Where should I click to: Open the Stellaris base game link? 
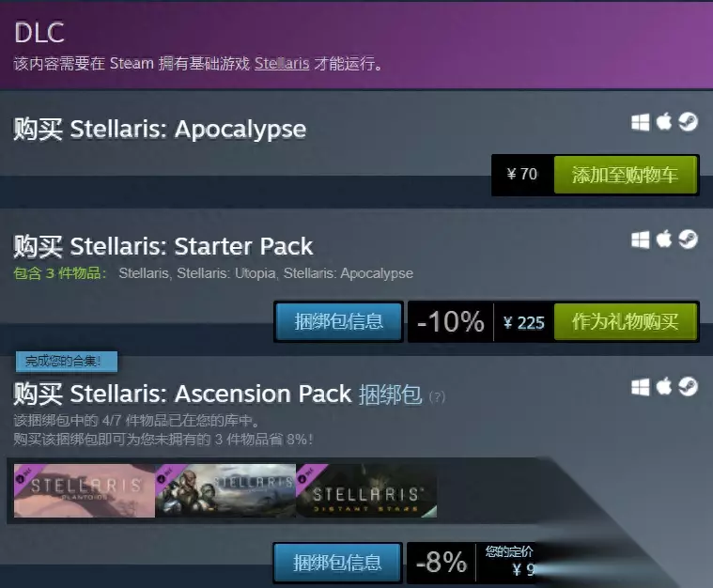[x=282, y=63]
